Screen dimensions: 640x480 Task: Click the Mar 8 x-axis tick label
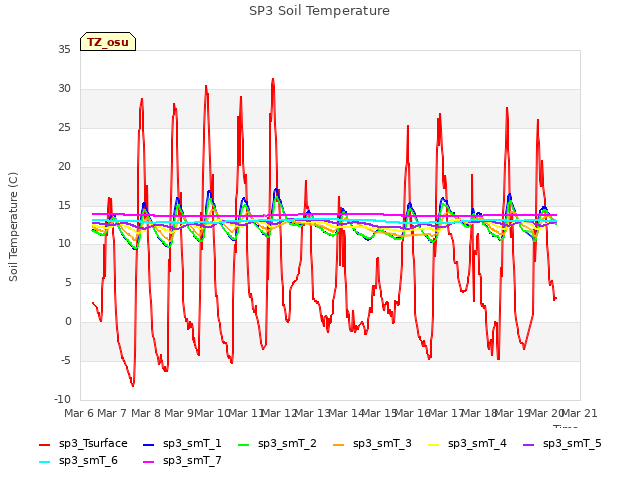[x=146, y=413]
